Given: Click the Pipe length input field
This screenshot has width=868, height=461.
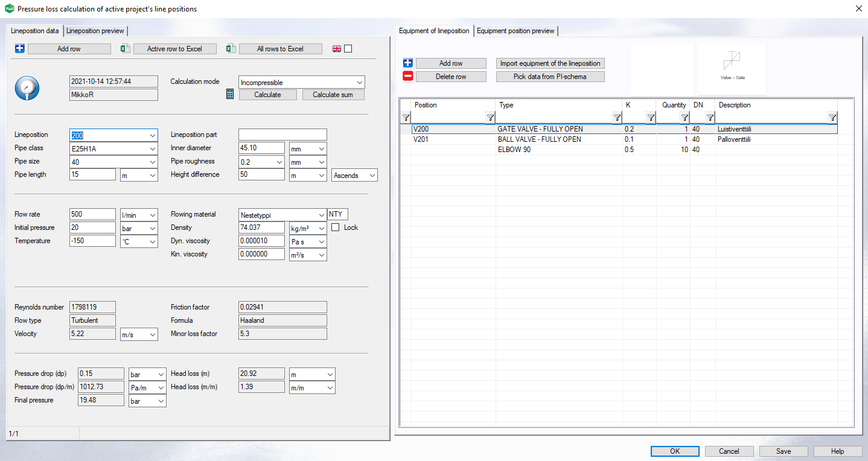Looking at the screenshot, I should [x=92, y=174].
